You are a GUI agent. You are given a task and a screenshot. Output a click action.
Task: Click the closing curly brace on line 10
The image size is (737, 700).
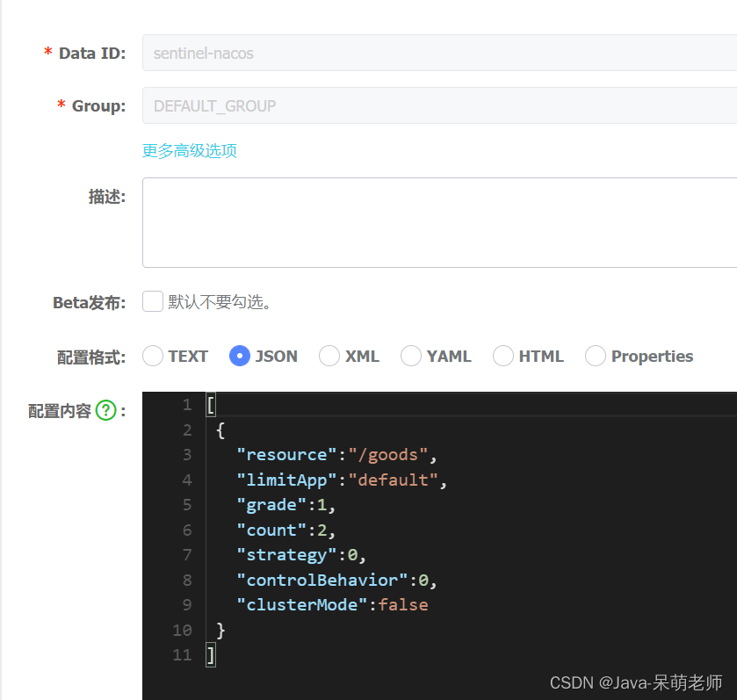tap(220, 630)
